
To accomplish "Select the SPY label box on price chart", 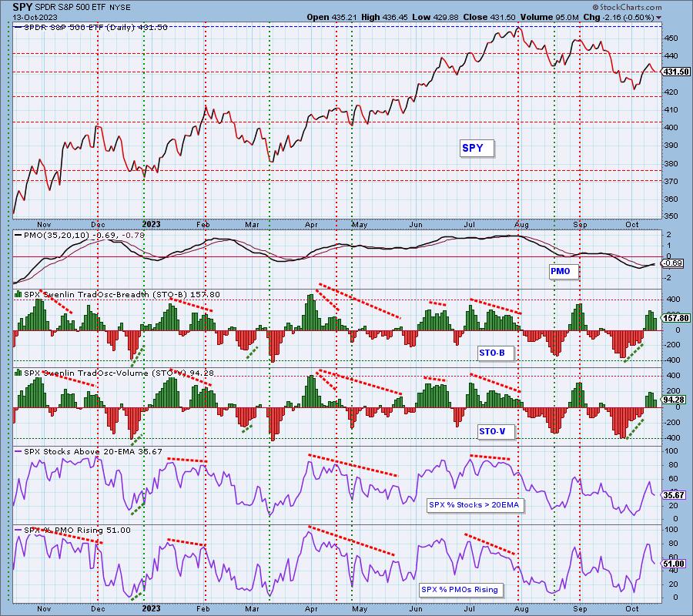I will [477, 149].
